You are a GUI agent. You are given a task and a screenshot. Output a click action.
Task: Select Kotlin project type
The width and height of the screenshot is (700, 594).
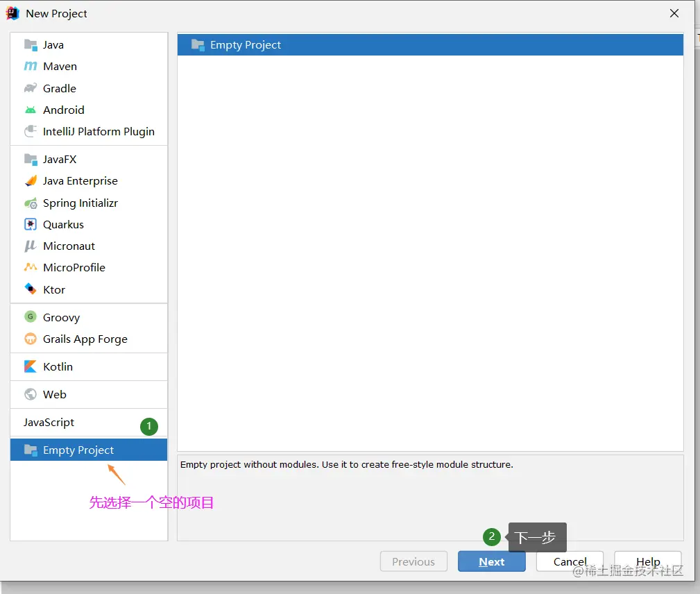[x=89, y=366]
